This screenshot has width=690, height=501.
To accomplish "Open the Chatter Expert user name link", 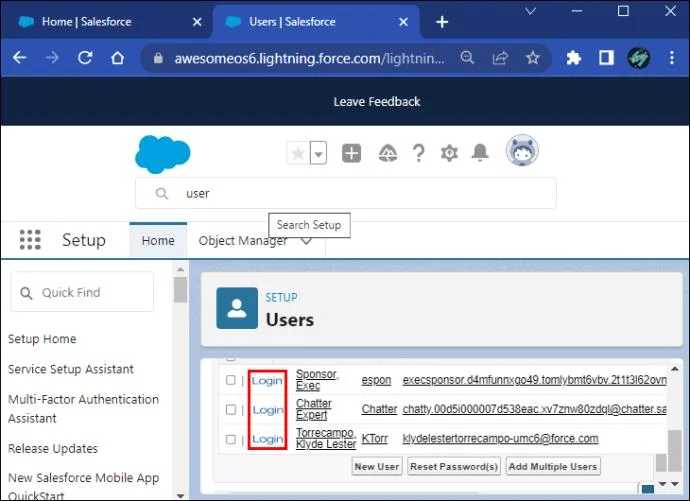I will pos(314,409).
